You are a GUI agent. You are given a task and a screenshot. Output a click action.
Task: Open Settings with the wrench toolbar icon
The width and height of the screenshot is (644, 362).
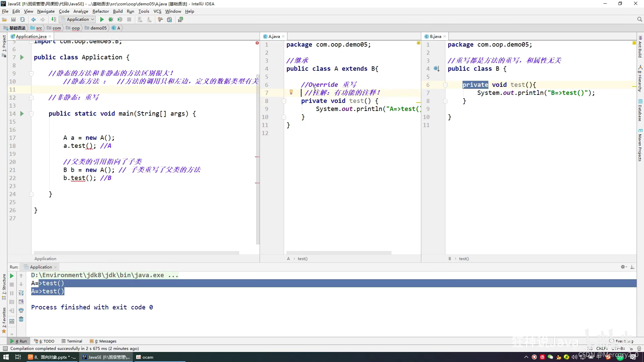(x=160, y=19)
